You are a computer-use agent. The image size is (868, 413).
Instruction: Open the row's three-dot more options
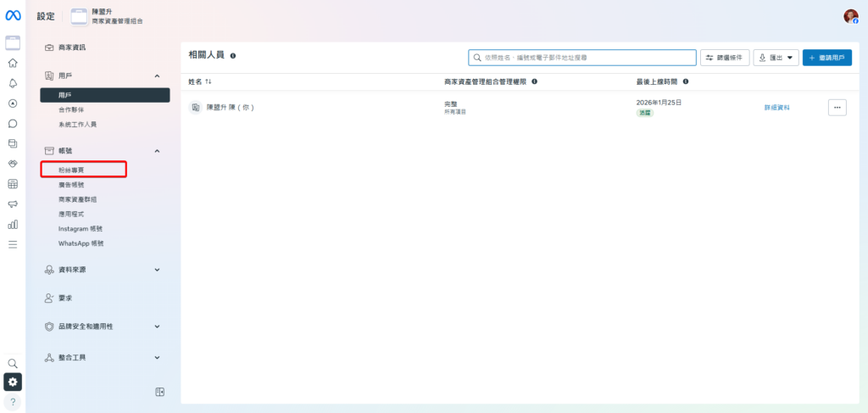click(x=837, y=108)
